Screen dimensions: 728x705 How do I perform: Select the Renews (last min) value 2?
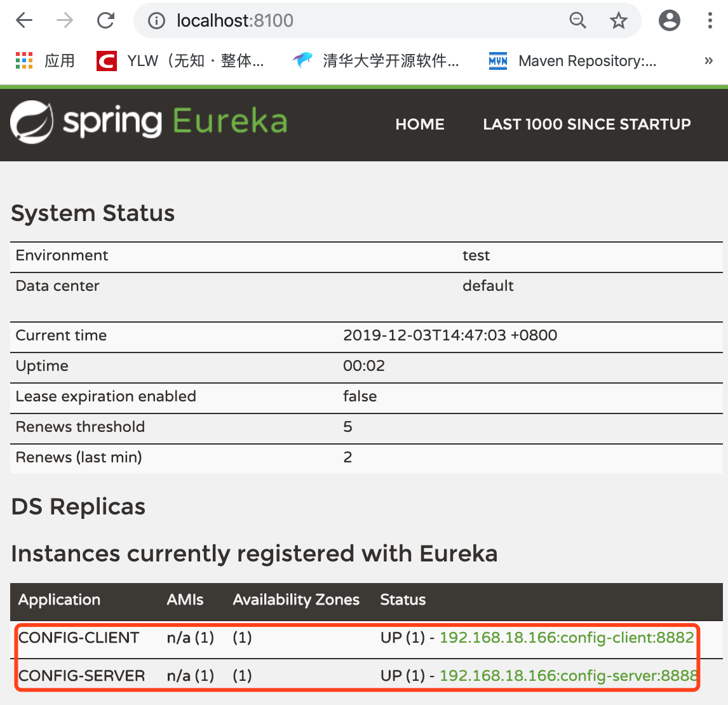tap(347, 458)
